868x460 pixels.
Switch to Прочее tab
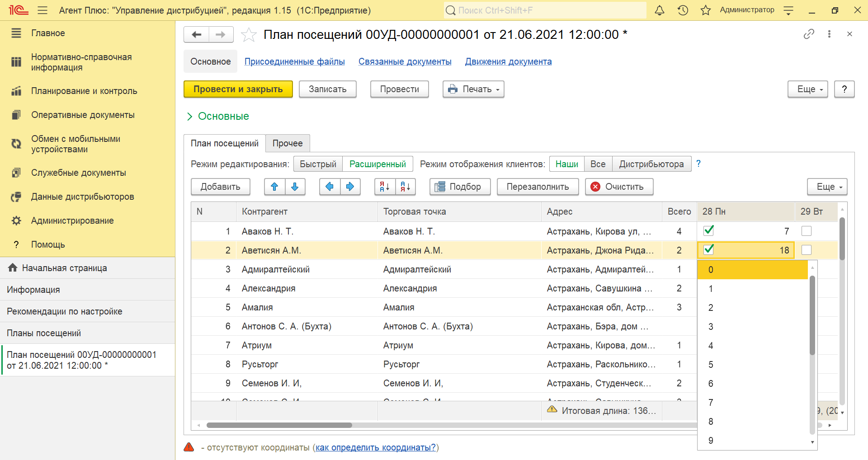tap(288, 143)
